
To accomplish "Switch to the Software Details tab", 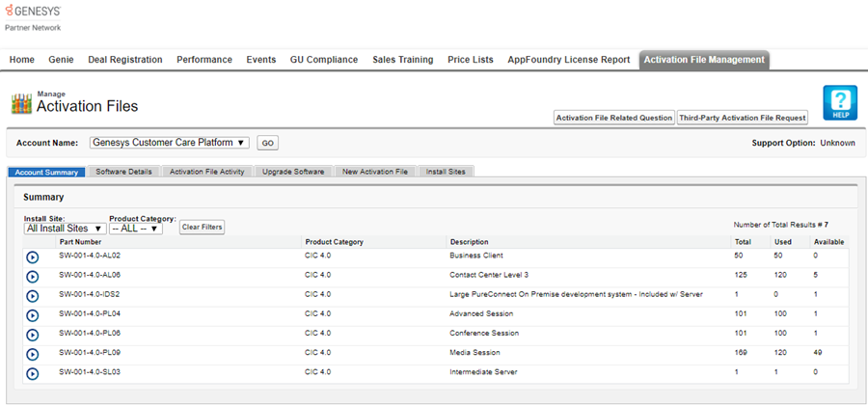I will coord(123,172).
